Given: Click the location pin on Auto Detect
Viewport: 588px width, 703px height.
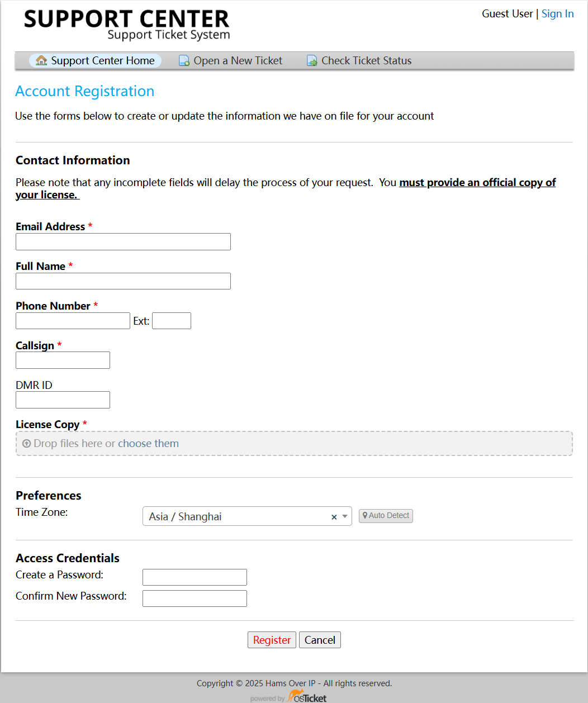Looking at the screenshot, I should pos(365,515).
